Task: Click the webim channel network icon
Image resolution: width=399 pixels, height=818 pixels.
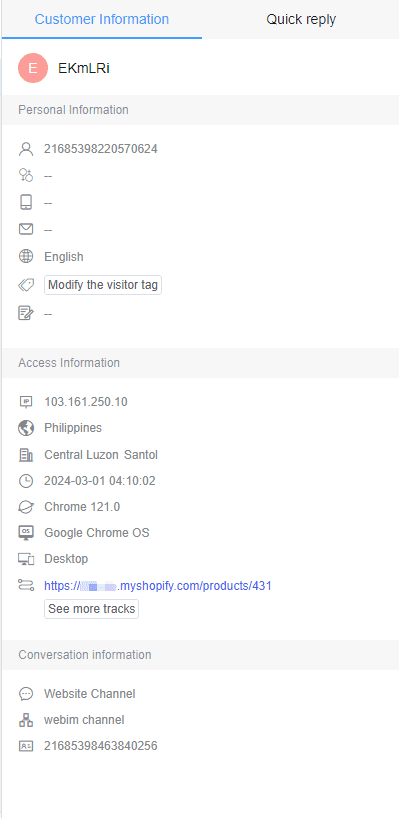Action: pyautogui.click(x=26, y=720)
